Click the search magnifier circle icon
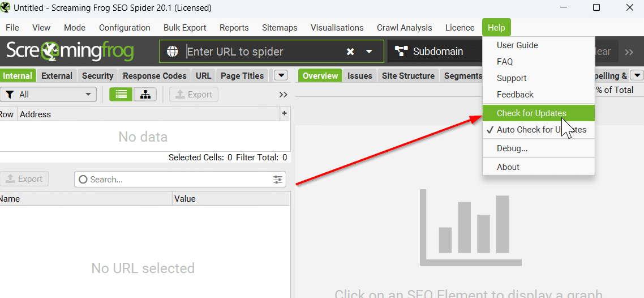644x298 pixels. (x=83, y=179)
